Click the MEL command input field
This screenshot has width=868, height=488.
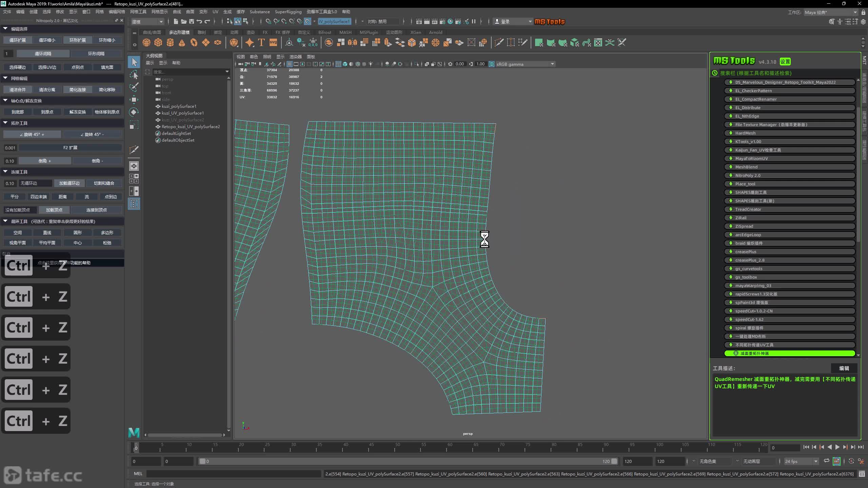point(234,474)
